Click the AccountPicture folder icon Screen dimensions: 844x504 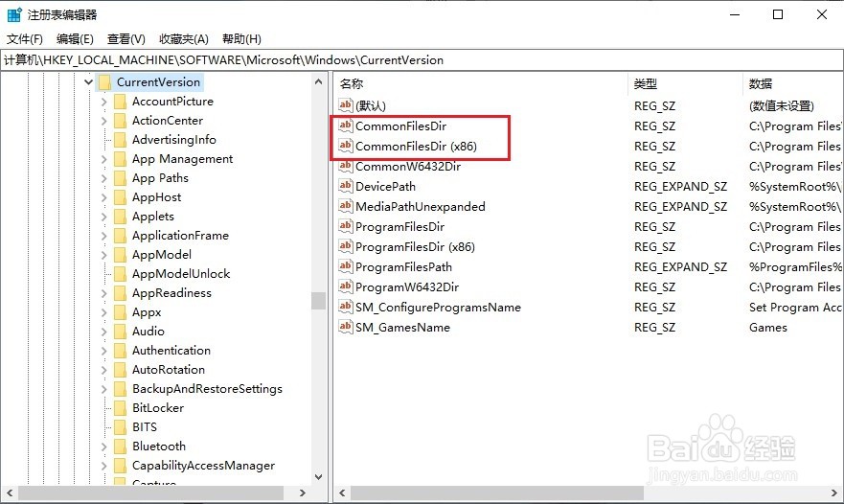tap(120, 102)
